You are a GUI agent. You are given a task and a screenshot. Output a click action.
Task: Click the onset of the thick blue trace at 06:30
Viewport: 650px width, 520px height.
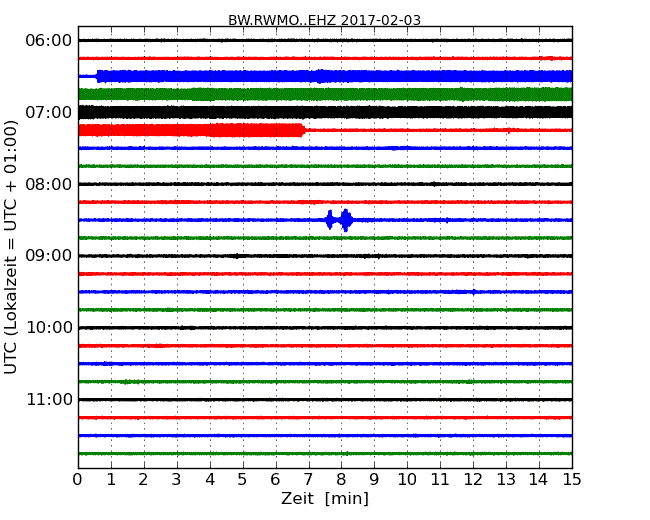tap(98, 76)
